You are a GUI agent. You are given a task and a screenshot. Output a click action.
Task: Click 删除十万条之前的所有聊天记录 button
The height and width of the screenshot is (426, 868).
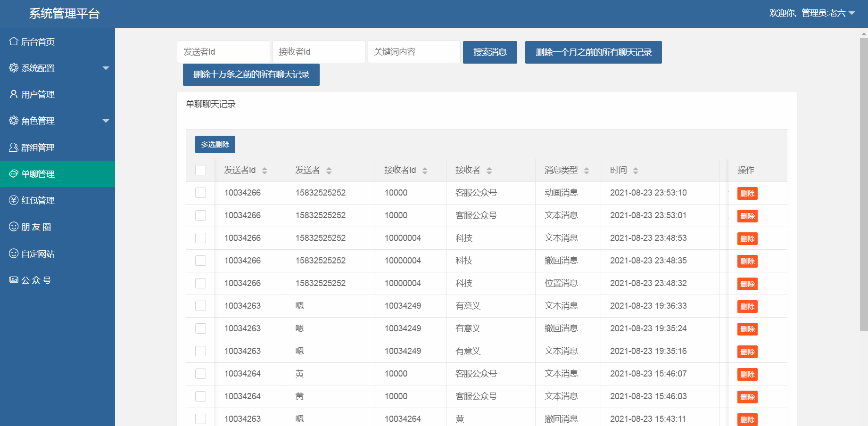click(x=251, y=74)
